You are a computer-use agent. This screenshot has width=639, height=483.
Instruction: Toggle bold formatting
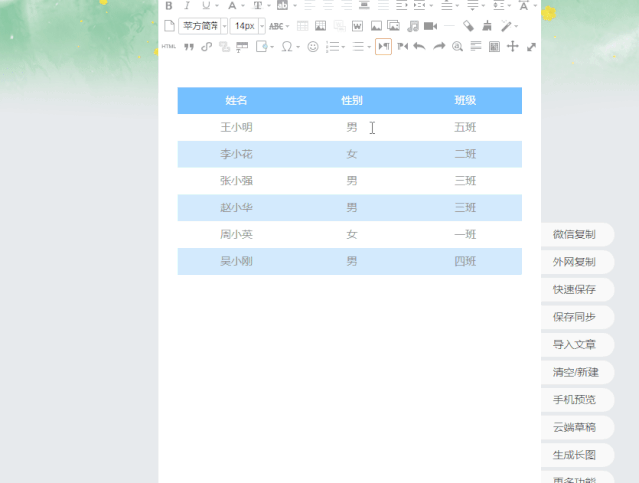169,6
